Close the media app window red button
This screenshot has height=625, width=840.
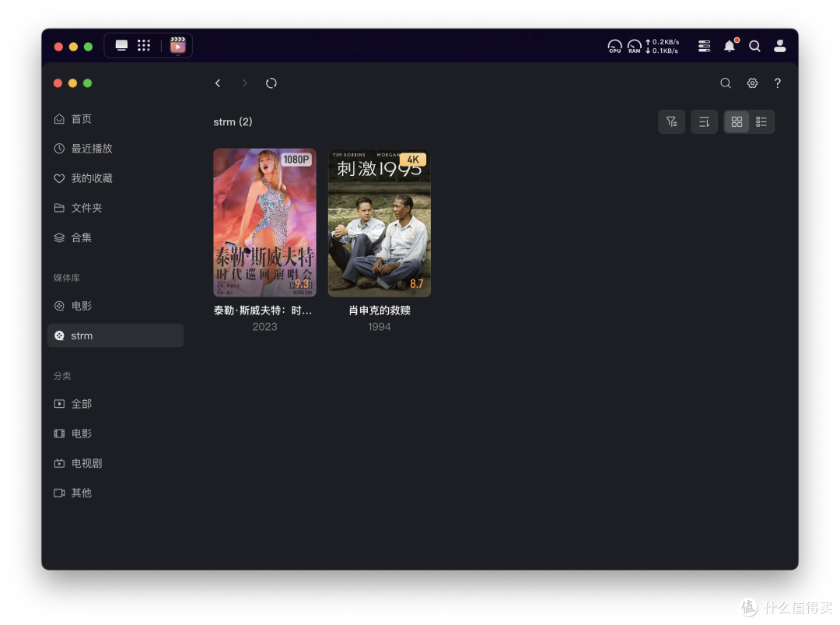point(58,83)
